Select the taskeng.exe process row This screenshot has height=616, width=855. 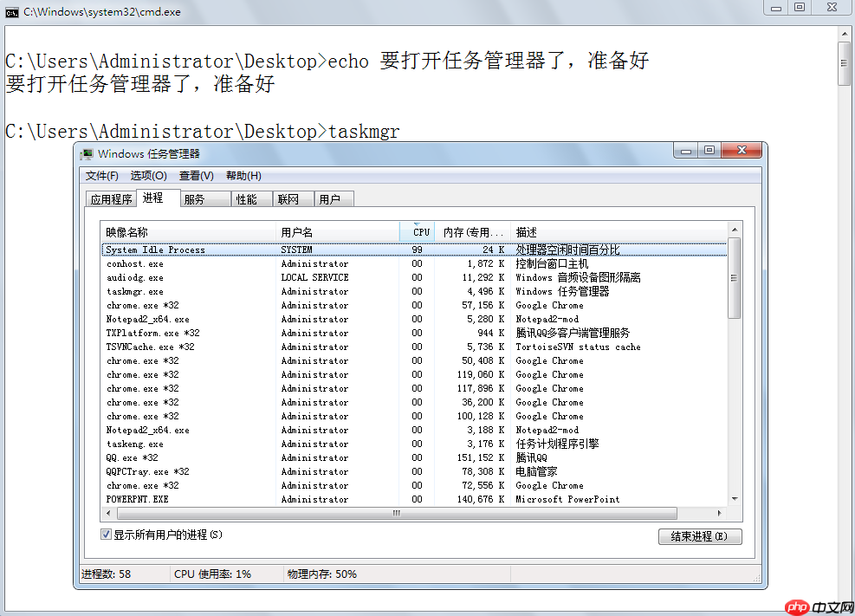coord(414,444)
